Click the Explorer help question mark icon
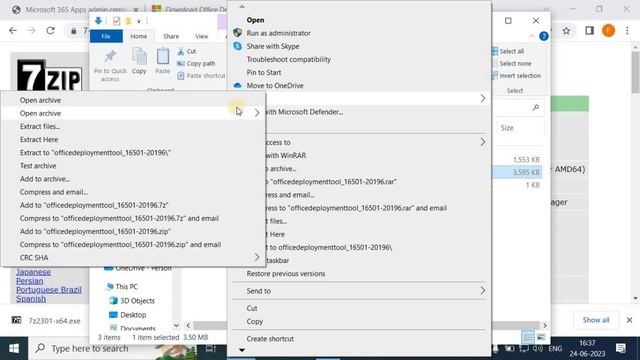 544,36
